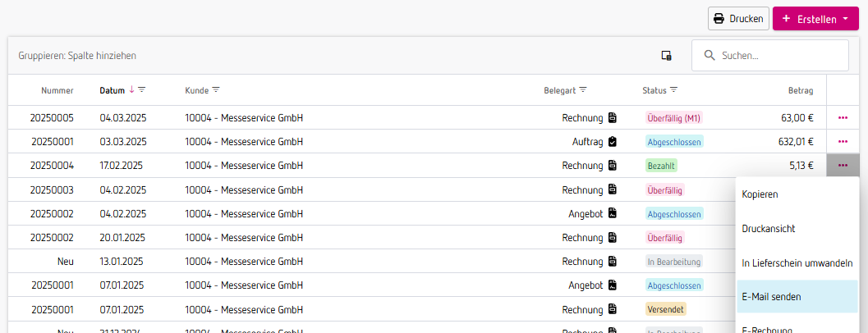Click the Rechnung icon in the 20.01.2025 row

(613, 237)
